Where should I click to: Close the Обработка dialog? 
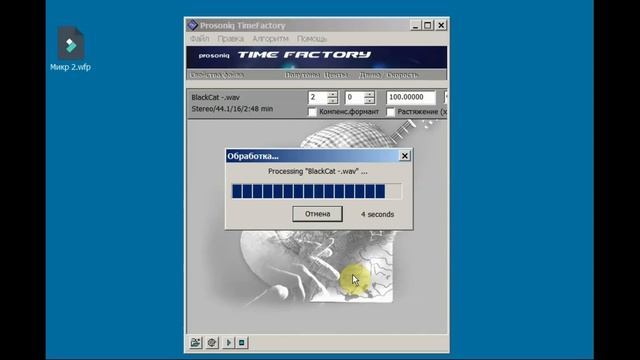(x=404, y=156)
